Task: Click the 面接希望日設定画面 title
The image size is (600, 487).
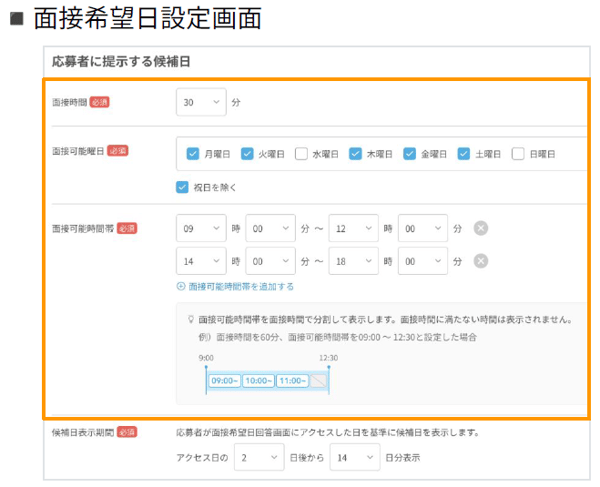Action: tap(148, 18)
